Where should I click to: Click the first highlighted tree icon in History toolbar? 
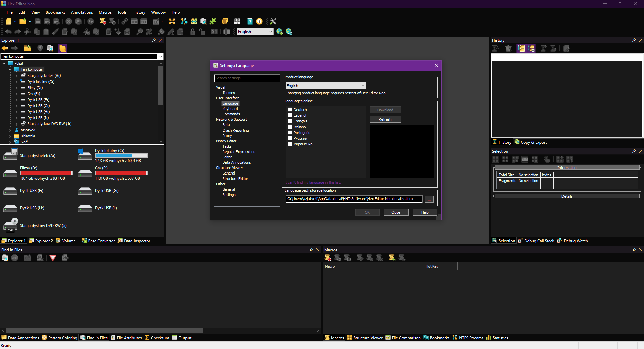(521, 48)
